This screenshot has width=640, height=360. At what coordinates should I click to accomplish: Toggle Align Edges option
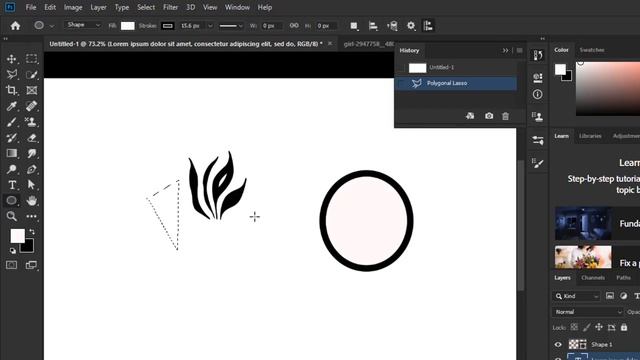[x=428, y=26]
